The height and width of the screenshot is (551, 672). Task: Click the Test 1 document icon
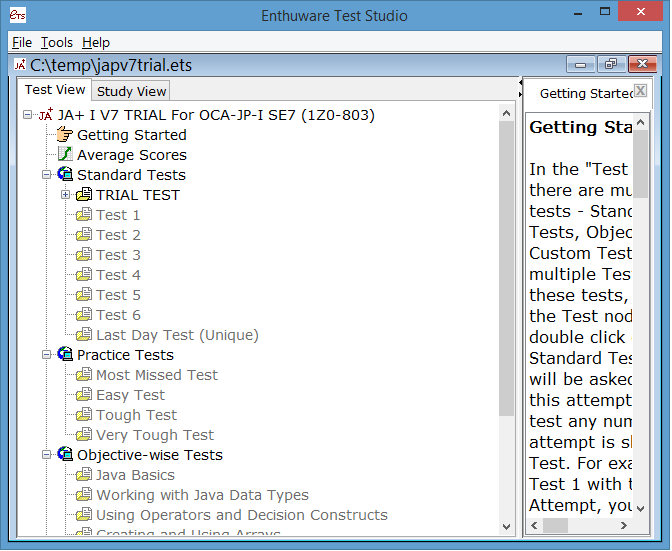(x=84, y=215)
